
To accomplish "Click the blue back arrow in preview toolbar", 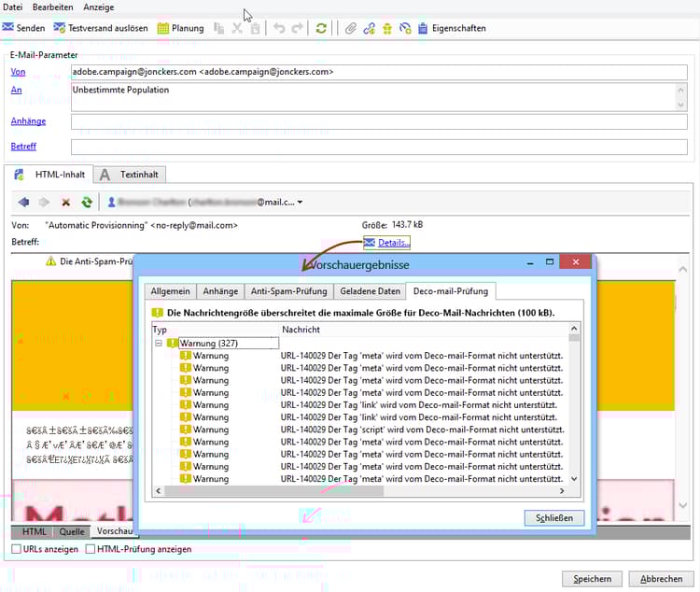I will [x=23, y=202].
